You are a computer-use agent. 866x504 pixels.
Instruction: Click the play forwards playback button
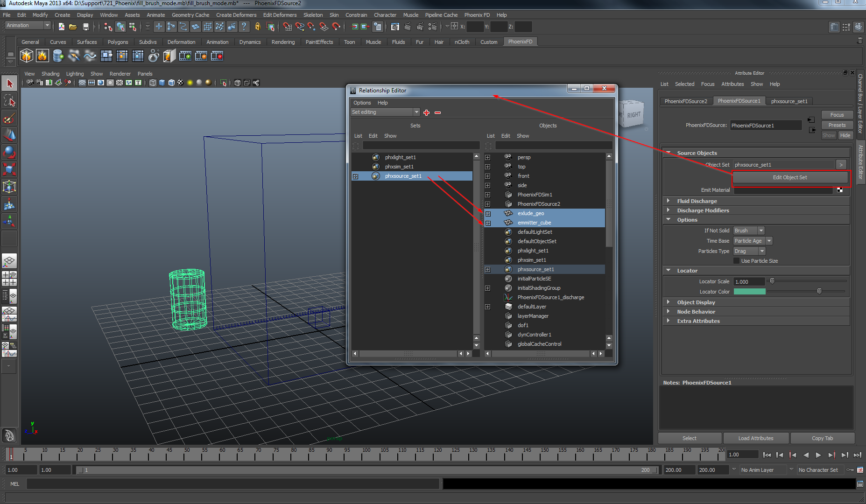point(818,455)
